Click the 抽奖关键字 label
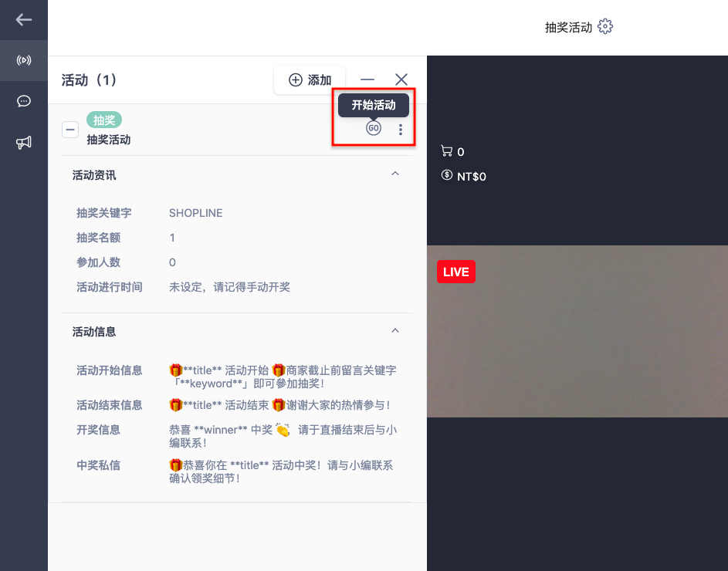The height and width of the screenshot is (571, 728). point(104,213)
